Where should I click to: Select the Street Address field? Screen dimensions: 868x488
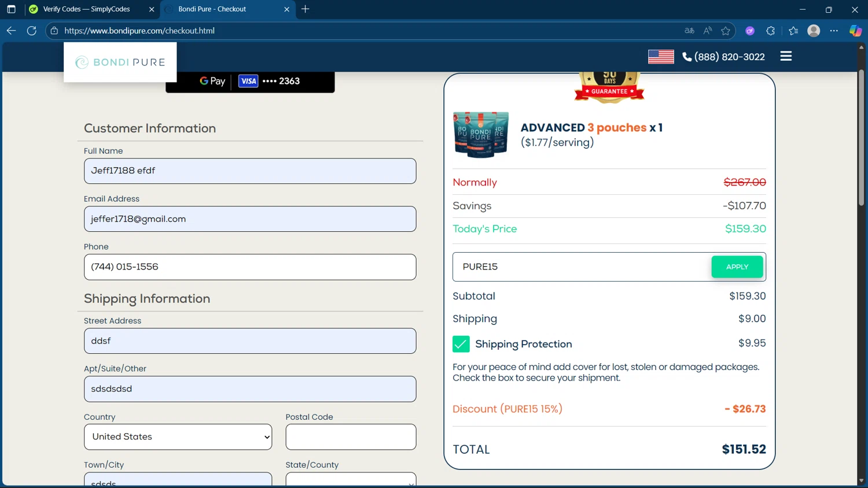250,341
